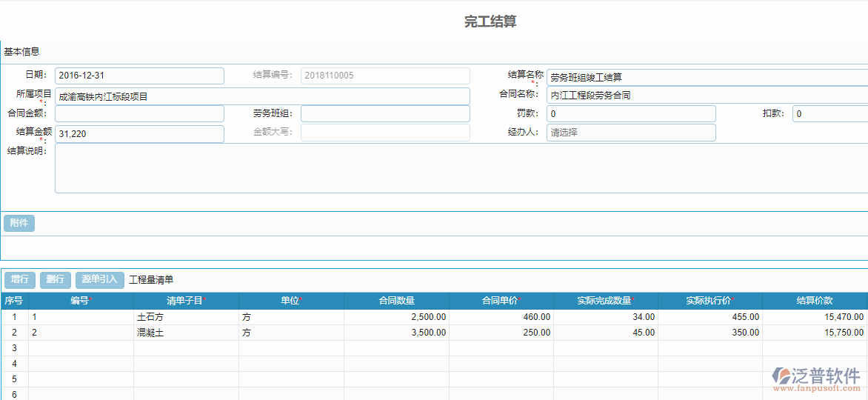Click into the 劳务班组 field
This screenshot has width=868, height=400.
point(384,113)
